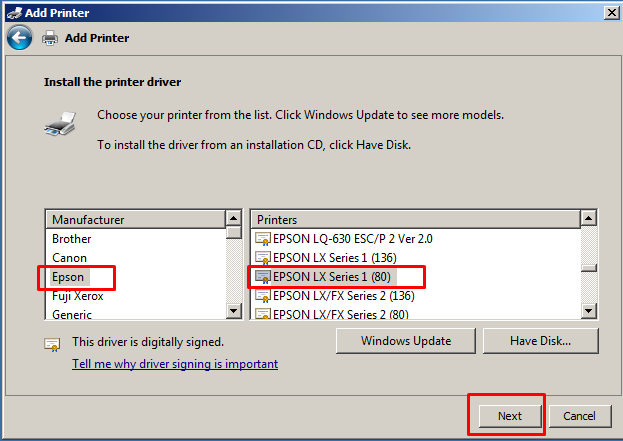Click the large printer illustration icon

point(60,124)
